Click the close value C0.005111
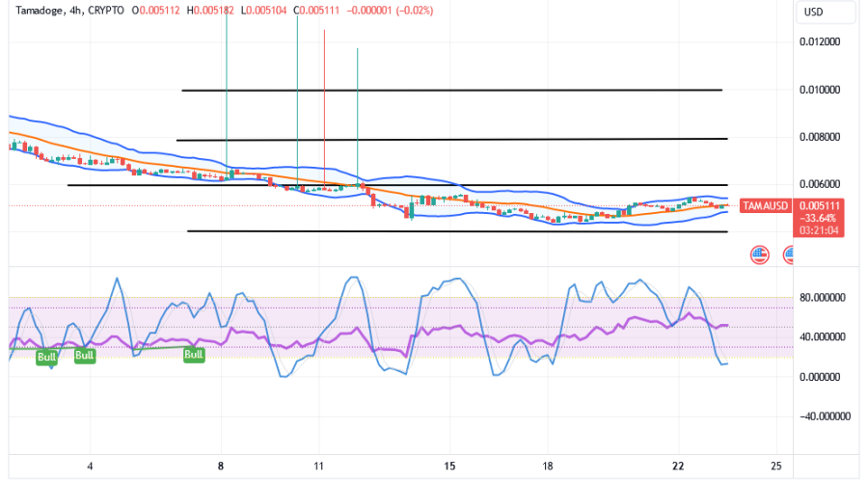 316,10
